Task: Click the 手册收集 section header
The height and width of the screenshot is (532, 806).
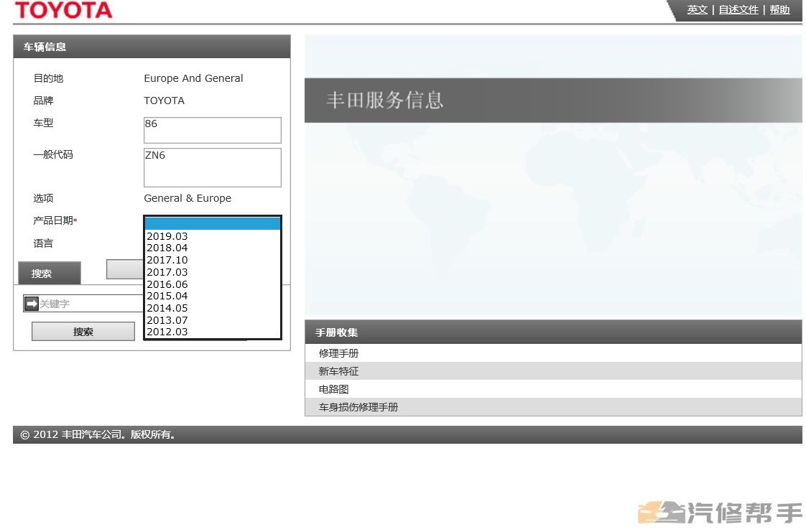Action: (553, 332)
